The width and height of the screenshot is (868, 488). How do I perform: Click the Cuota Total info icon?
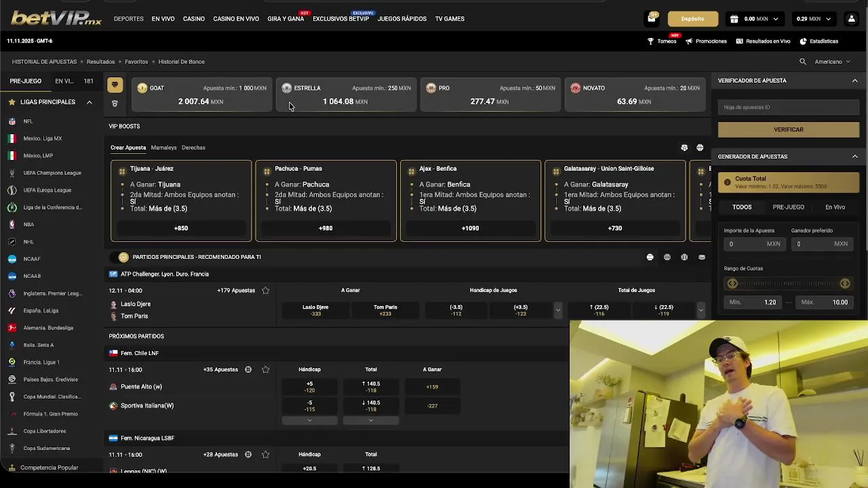tap(728, 182)
